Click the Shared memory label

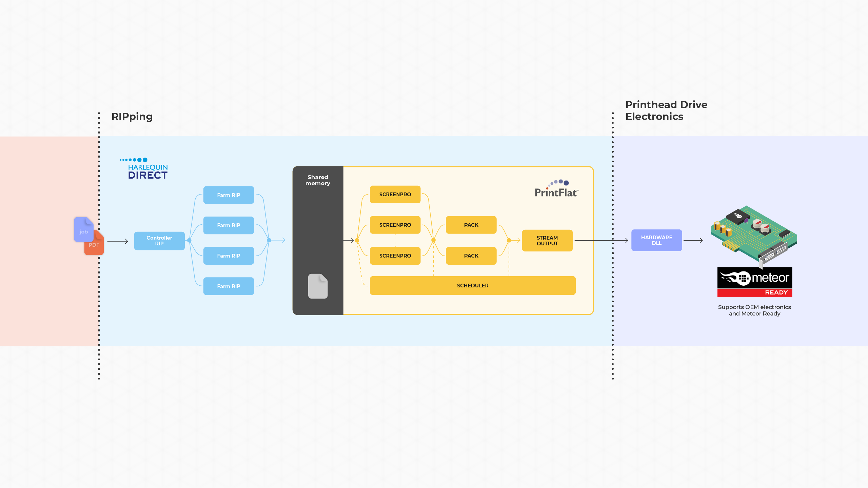pyautogui.click(x=318, y=180)
